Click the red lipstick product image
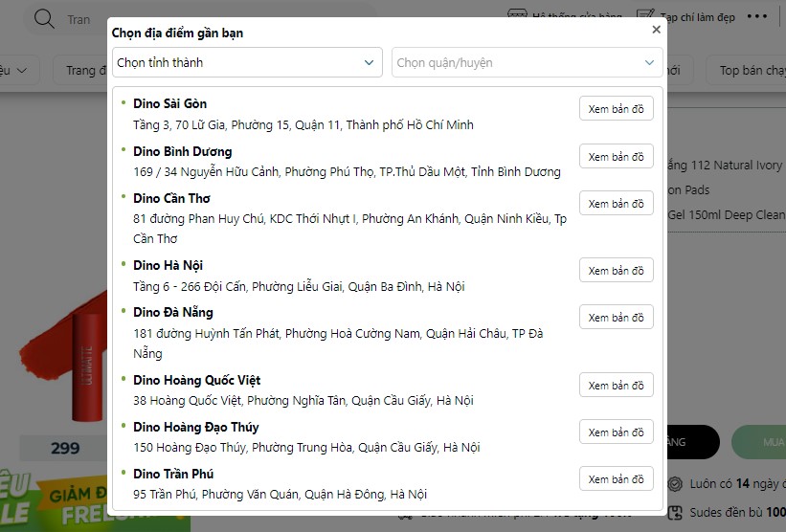The height and width of the screenshot is (532, 786). (62, 355)
